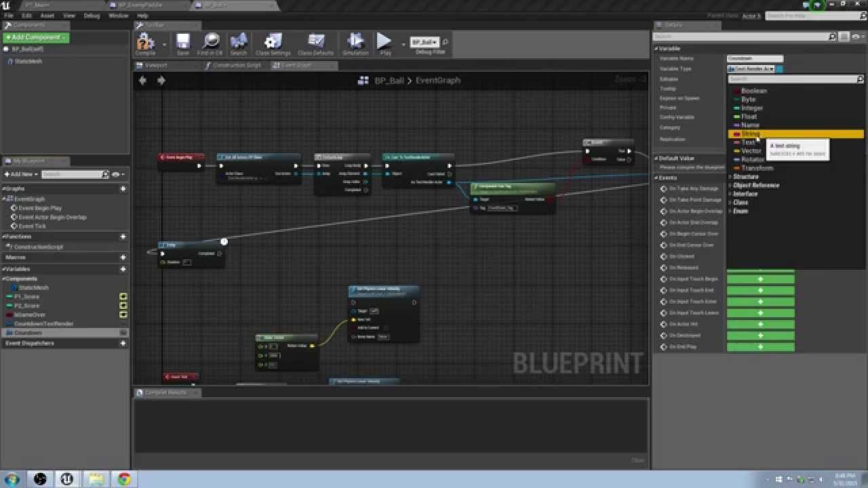Viewport: 868px width, 488px height.
Task: Click the Save toolbar icon
Action: [183, 43]
